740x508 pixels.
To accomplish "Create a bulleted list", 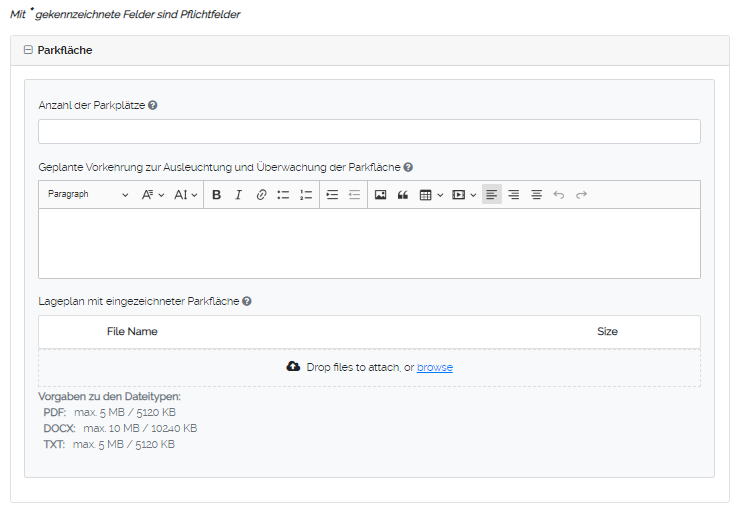I will pyautogui.click(x=283, y=195).
